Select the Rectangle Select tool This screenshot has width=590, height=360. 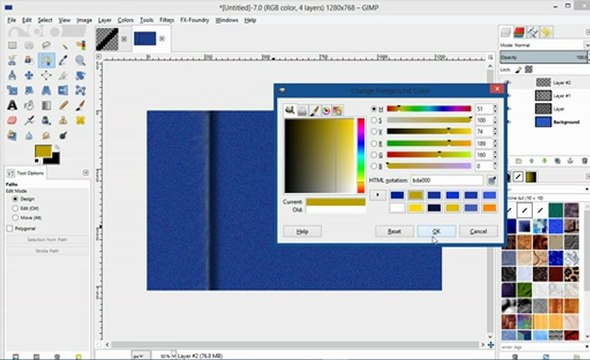12,46
